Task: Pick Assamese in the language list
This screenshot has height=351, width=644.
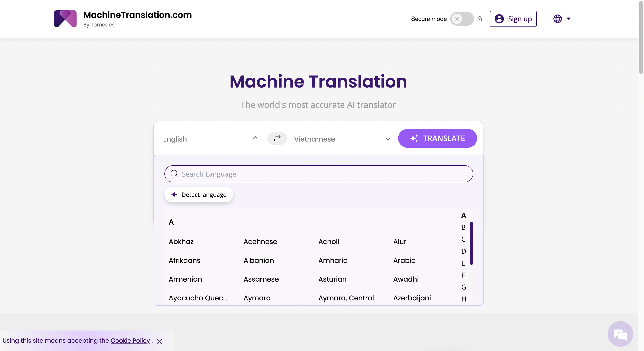Action: pos(261,279)
